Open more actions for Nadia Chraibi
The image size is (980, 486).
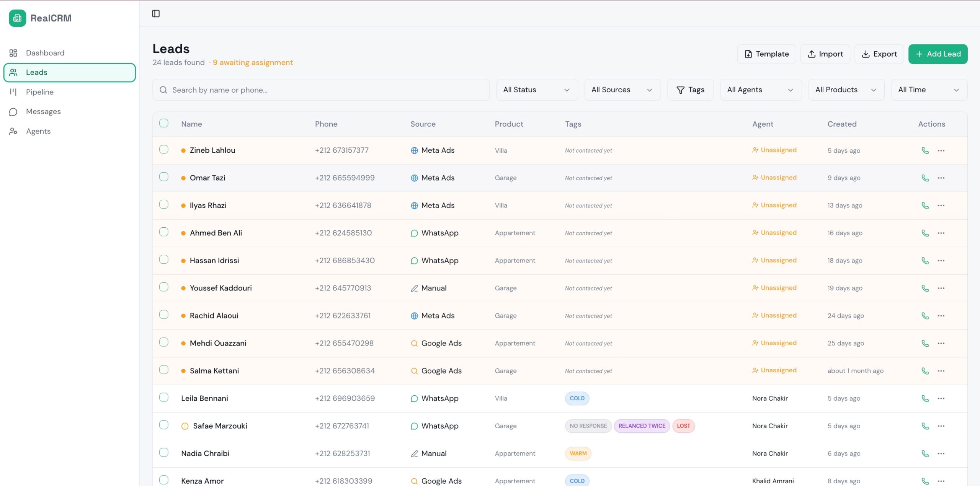tap(941, 453)
